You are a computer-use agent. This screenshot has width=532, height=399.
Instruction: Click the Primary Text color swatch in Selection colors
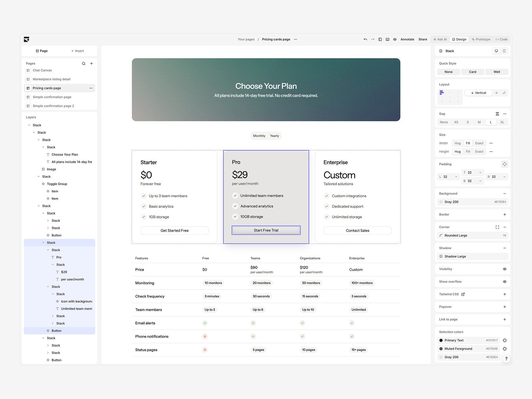(x=441, y=340)
